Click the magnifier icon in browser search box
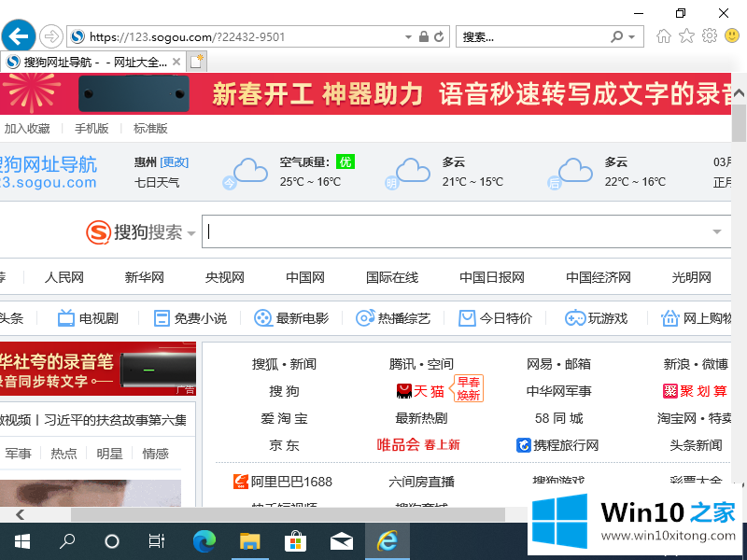This screenshot has width=747, height=560. tap(617, 36)
